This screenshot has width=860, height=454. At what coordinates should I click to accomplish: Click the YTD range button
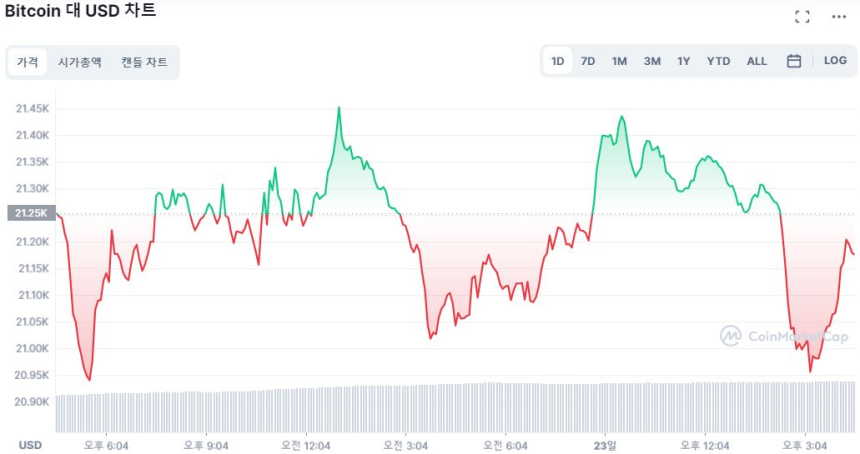[719, 61]
